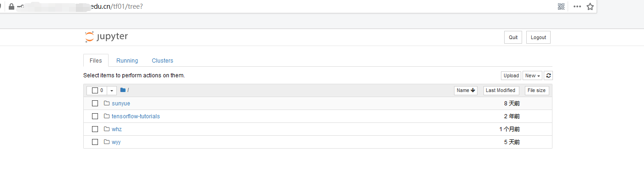Click the folder icon beside tensorflow-tutorials
Screen dimensions: 644x179
(107, 116)
